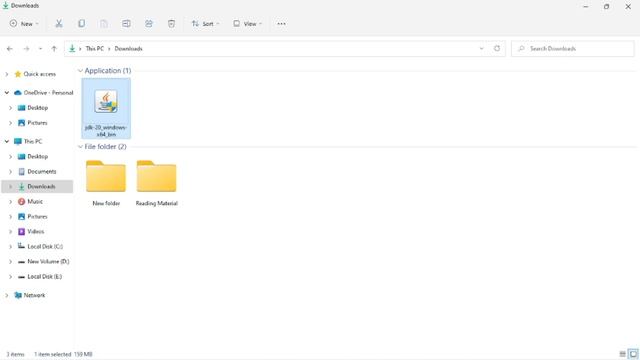
Task: Click the "1 item selected" status text
Action: pos(53,354)
